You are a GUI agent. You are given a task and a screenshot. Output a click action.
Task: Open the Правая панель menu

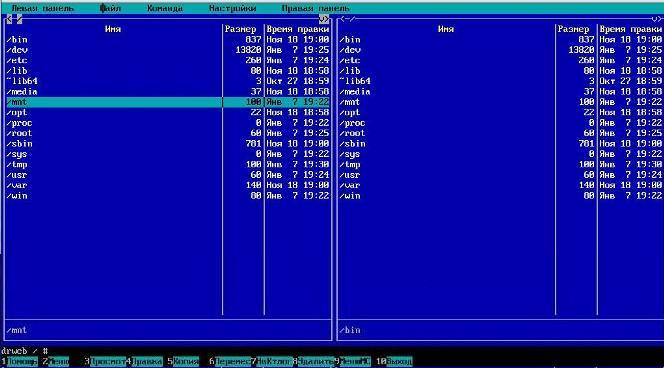pos(315,8)
